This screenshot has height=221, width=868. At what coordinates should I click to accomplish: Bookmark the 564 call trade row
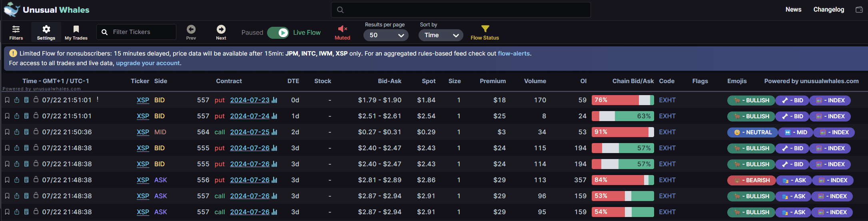[7, 132]
